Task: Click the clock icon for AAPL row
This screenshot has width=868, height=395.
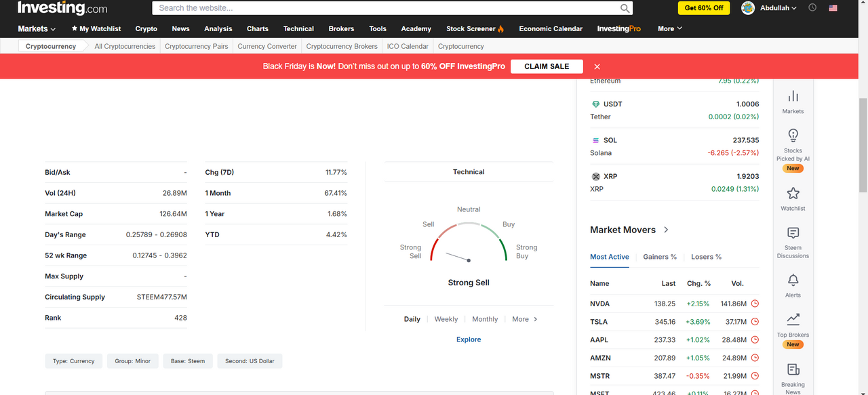Action: click(x=755, y=340)
